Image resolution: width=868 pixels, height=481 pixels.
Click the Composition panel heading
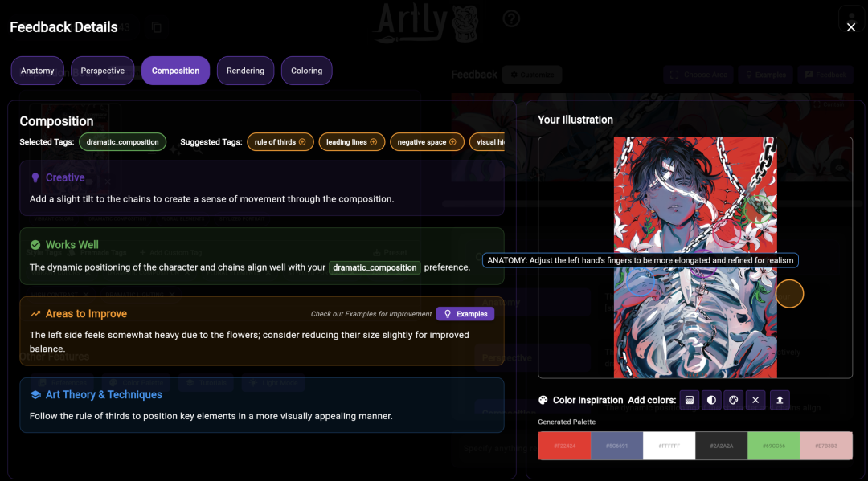coord(56,121)
